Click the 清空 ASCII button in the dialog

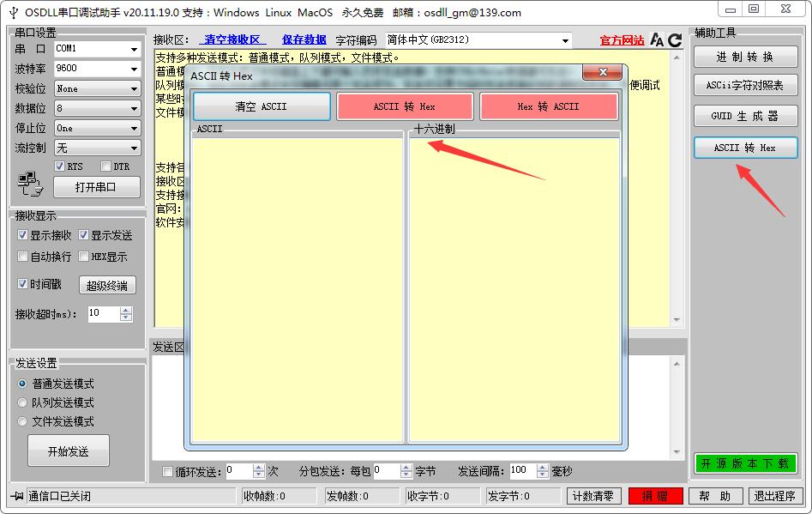262,106
